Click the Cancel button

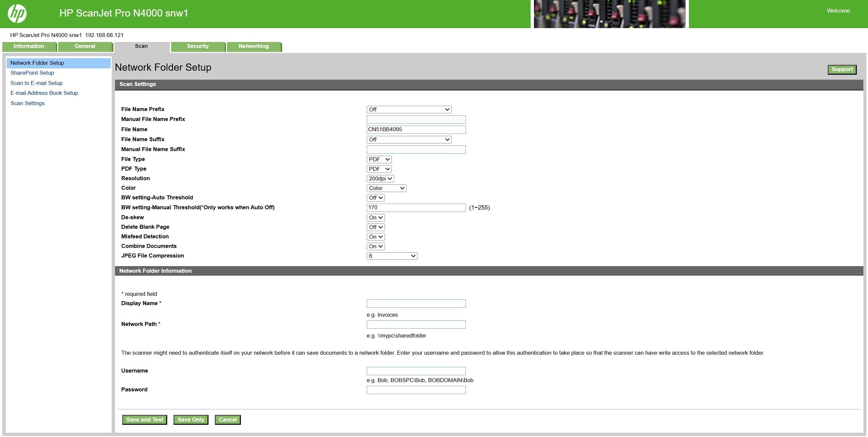click(x=227, y=420)
